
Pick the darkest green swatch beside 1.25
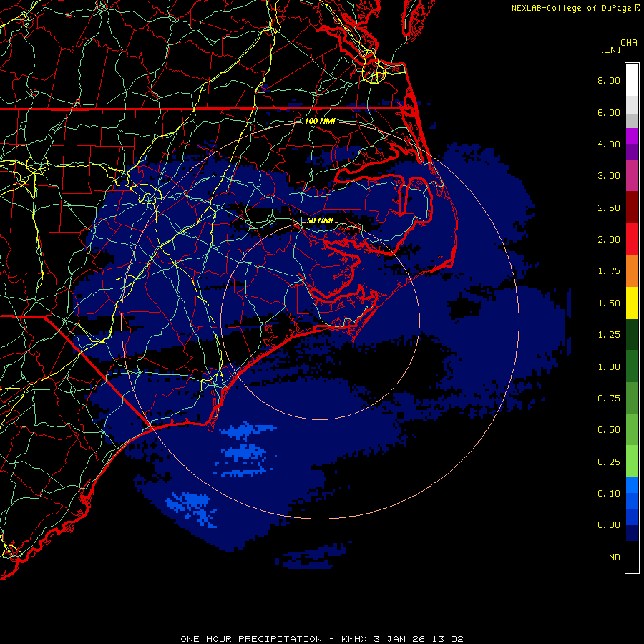[x=632, y=334]
